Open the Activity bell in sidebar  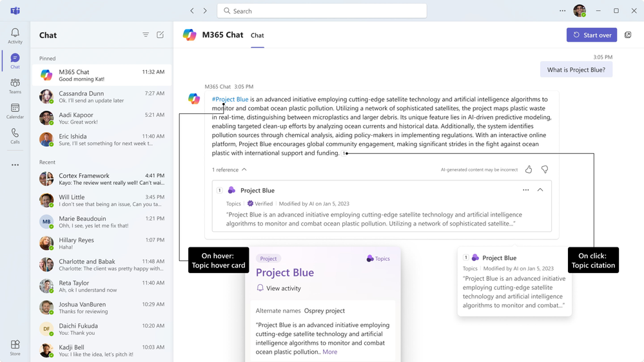click(15, 35)
